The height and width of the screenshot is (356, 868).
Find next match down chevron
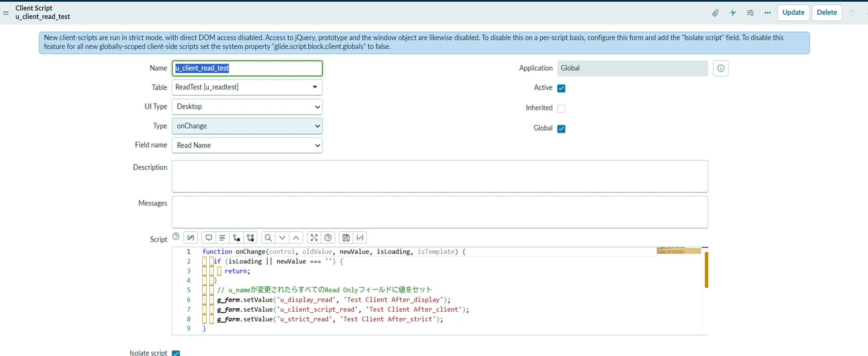tap(282, 238)
